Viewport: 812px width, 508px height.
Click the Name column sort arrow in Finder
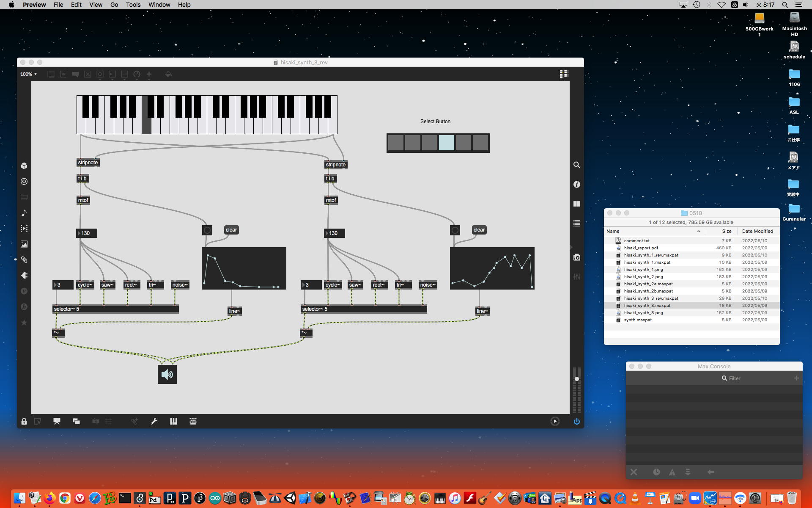[699, 231]
